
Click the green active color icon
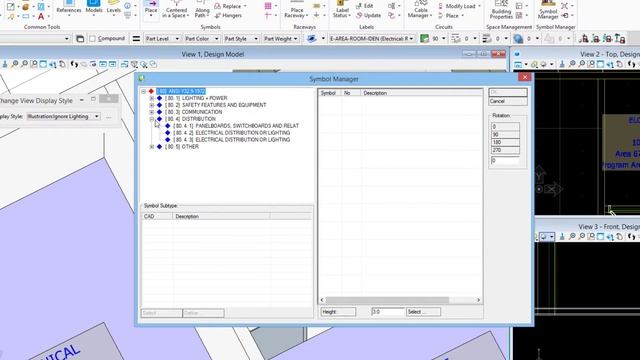[424, 38]
